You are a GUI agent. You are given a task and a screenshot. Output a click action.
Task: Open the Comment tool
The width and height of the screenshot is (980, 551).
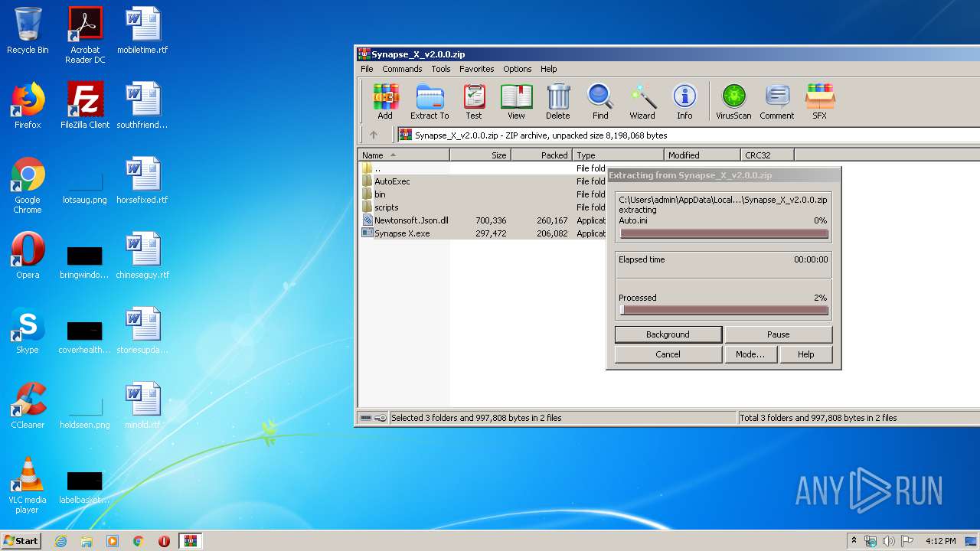[777, 103]
